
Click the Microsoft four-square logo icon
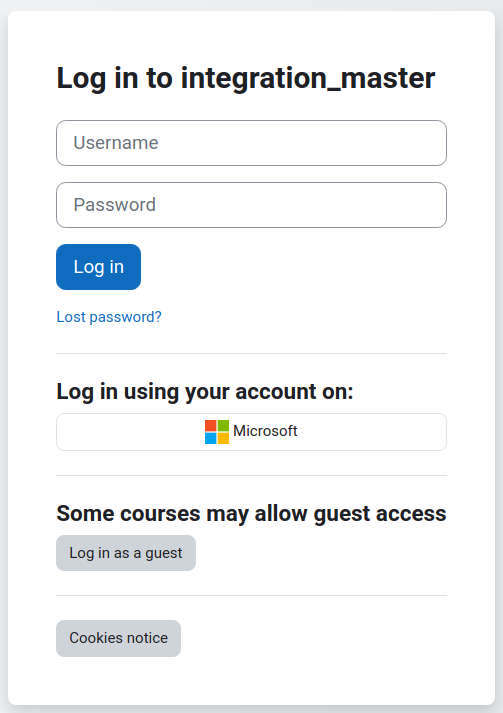[217, 432]
